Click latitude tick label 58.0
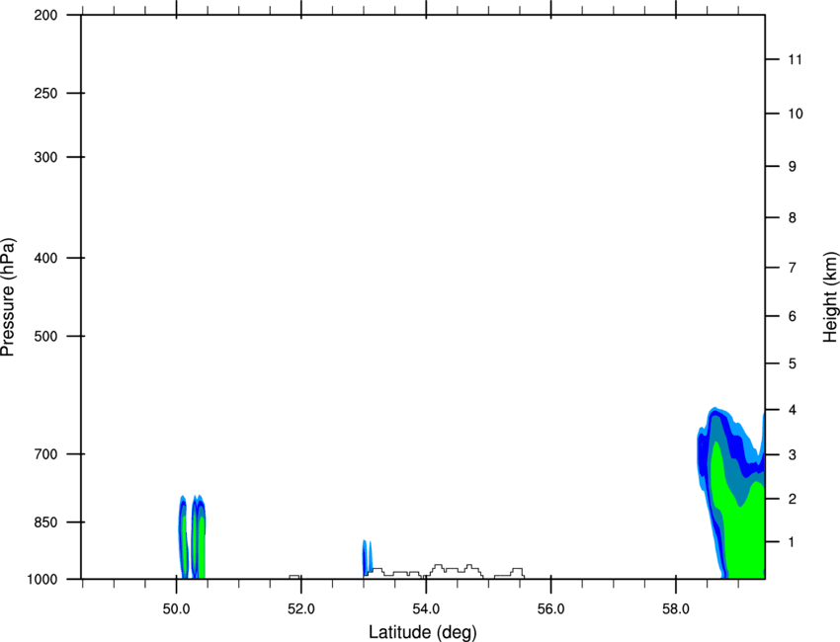Image resolution: width=840 pixels, height=642 pixels. [x=676, y=608]
